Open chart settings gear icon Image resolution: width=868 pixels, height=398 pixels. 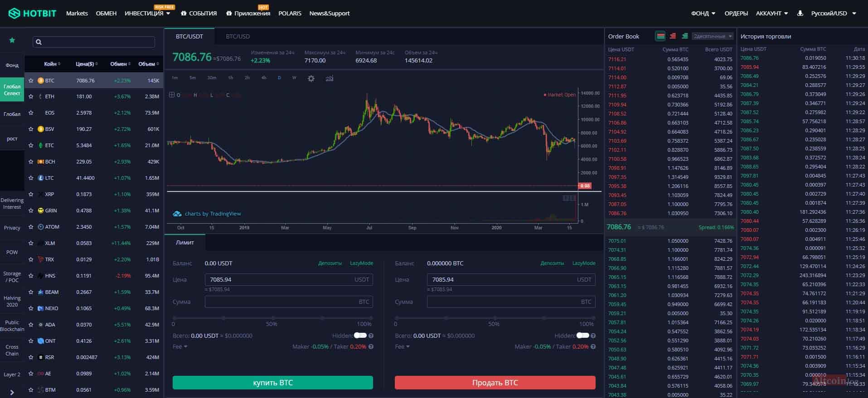311,78
